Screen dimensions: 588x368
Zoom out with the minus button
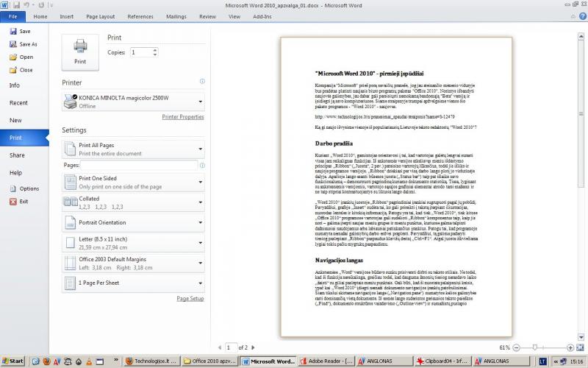coord(517,347)
